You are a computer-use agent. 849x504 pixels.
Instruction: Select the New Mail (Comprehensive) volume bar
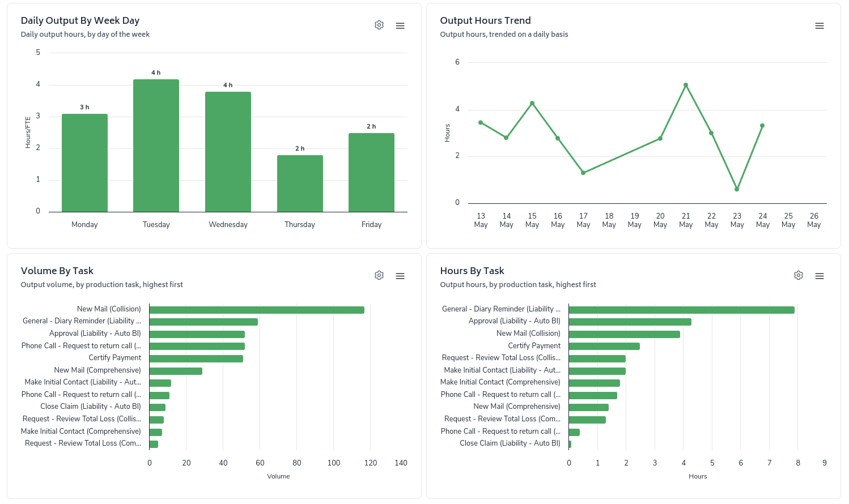[176, 371]
